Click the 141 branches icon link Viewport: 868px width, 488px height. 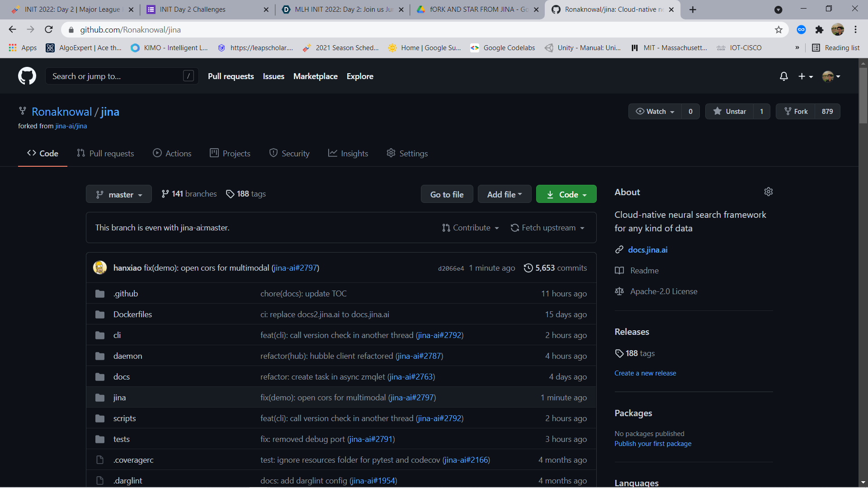coord(165,194)
